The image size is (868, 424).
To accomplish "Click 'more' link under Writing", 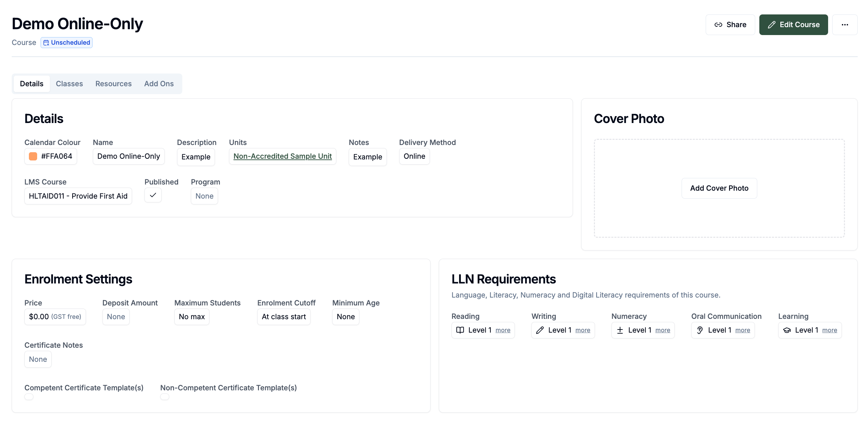I will point(583,330).
